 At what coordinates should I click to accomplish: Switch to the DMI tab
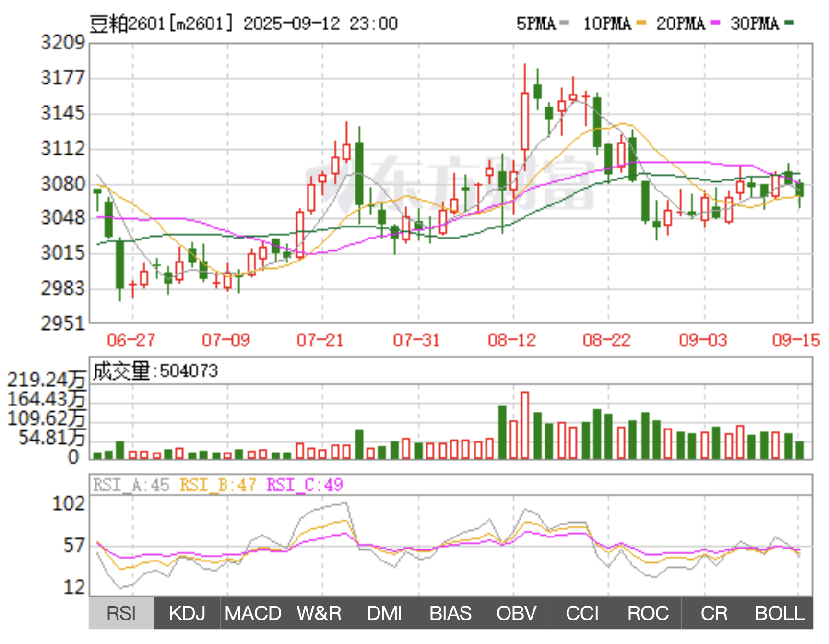tap(385, 613)
